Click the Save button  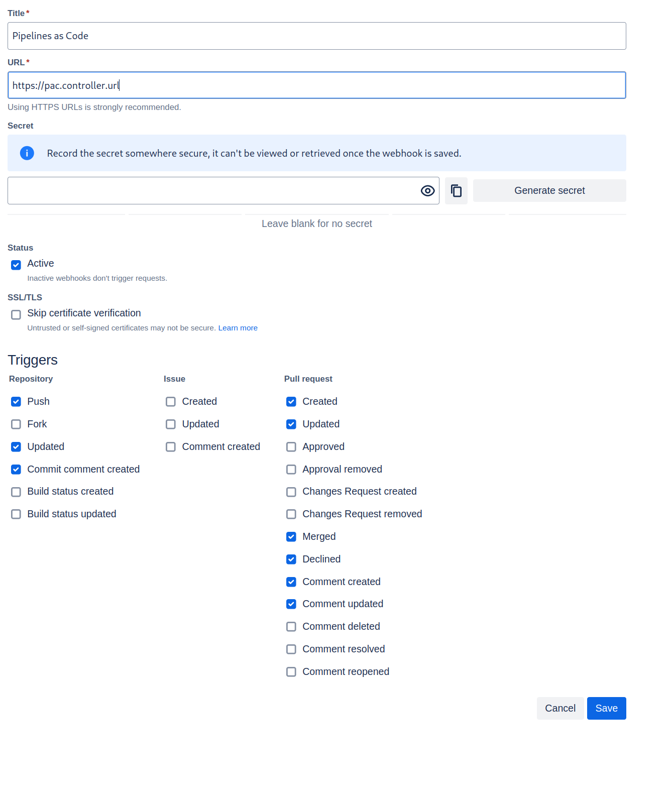[606, 708]
